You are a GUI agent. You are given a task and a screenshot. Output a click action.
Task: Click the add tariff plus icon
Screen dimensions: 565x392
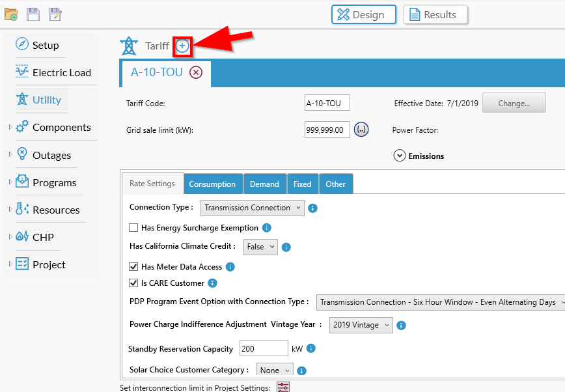tap(182, 46)
